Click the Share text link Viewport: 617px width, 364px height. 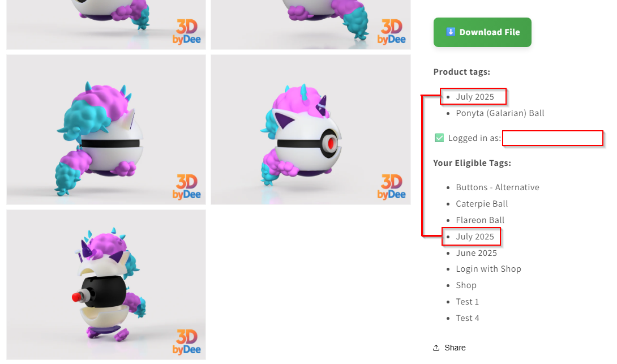click(x=455, y=348)
